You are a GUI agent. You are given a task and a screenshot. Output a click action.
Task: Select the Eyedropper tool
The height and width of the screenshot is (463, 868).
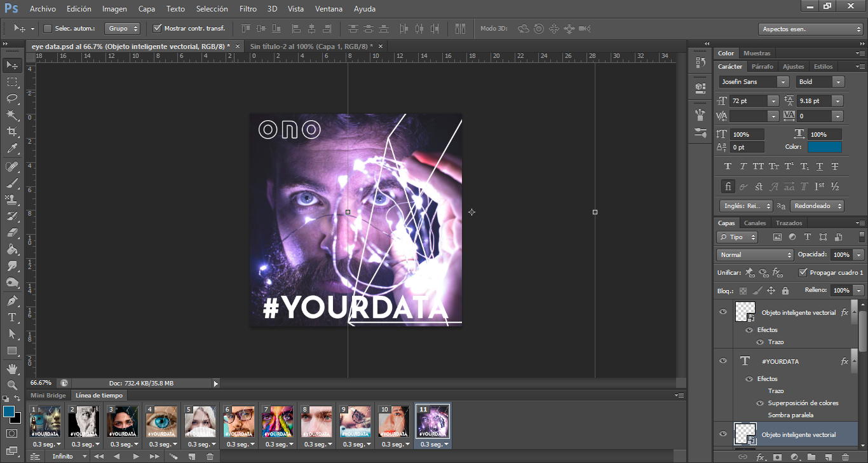[12, 149]
